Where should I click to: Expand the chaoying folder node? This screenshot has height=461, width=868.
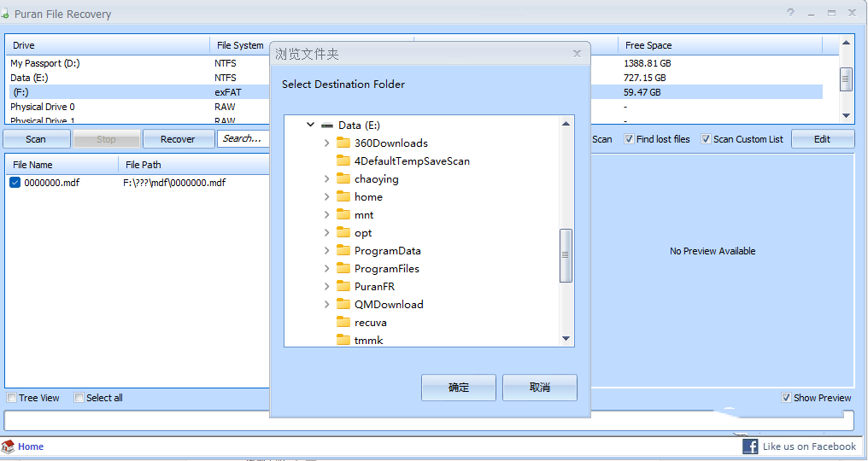[x=326, y=178]
